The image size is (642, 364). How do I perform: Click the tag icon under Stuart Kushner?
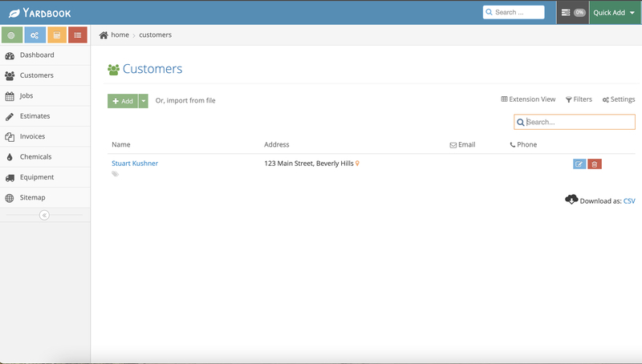click(x=115, y=174)
